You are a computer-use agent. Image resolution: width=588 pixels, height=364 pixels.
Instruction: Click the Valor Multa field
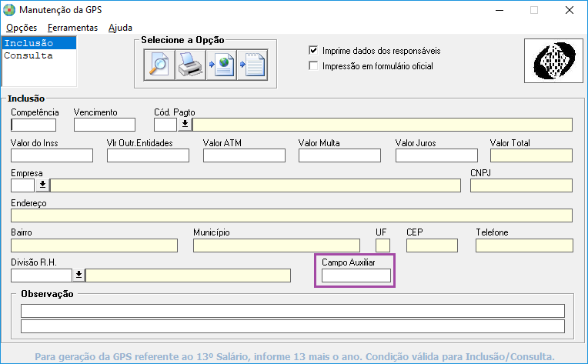pyautogui.click(x=339, y=155)
